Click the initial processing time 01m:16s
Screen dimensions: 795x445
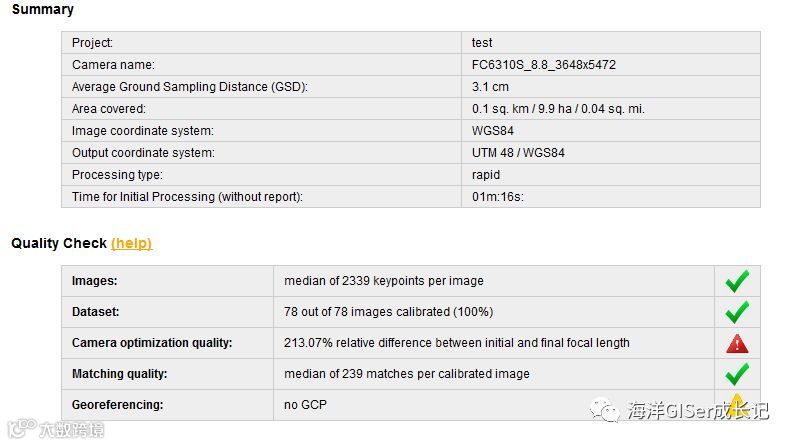click(x=498, y=197)
